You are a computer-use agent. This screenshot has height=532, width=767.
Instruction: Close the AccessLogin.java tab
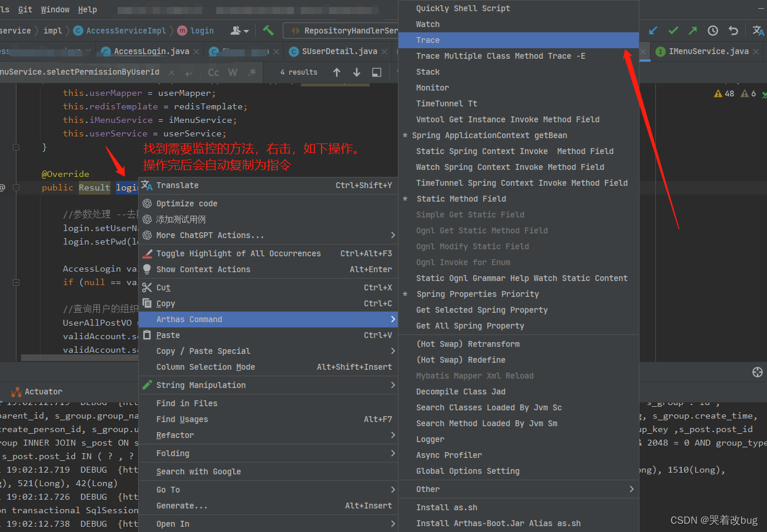197,51
